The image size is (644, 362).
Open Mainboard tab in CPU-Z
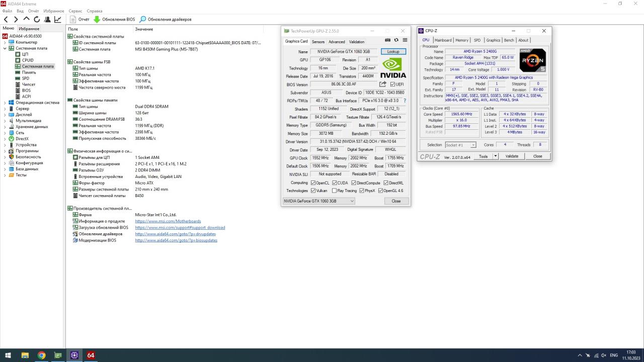[x=443, y=40]
